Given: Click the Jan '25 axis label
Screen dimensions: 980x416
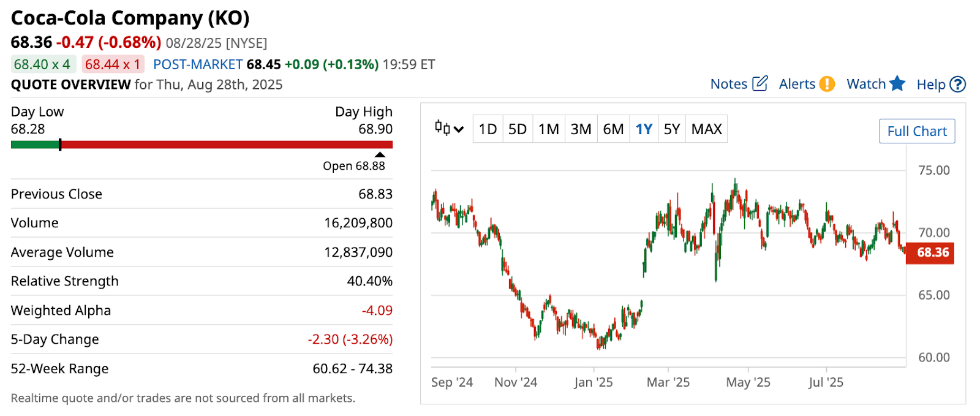Looking at the screenshot, I should point(593,382).
